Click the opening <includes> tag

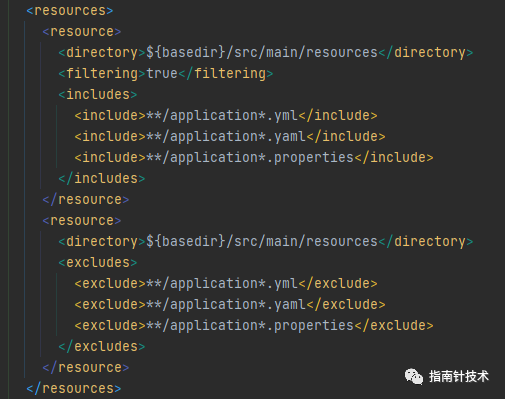coord(98,94)
